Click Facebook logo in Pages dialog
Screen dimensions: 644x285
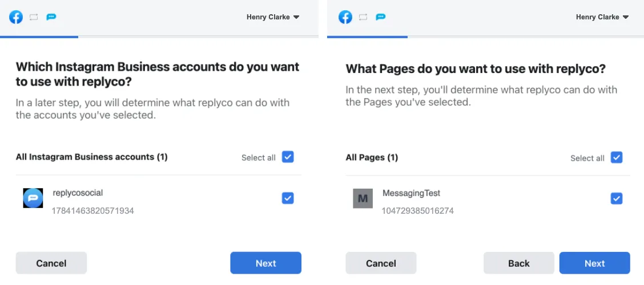pyautogui.click(x=345, y=17)
